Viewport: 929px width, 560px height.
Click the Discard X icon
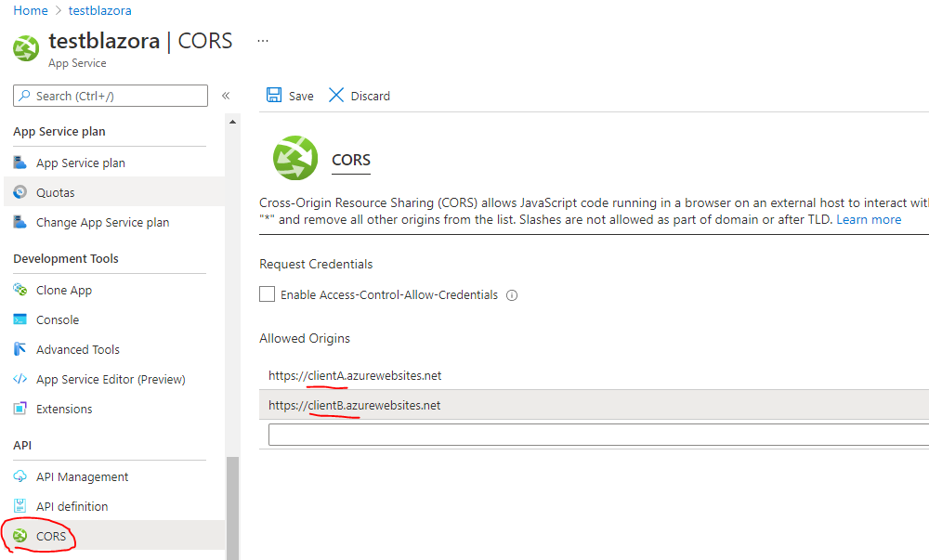[x=336, y=96]
